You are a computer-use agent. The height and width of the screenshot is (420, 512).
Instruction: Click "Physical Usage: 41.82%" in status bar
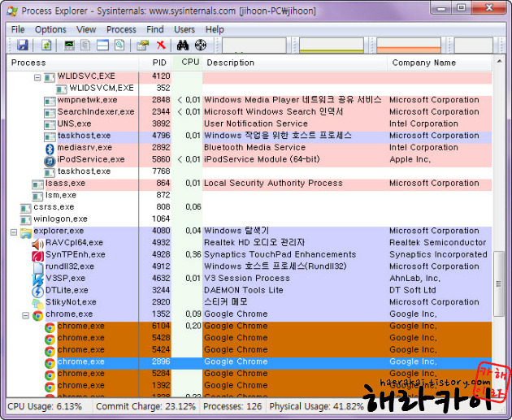pos(316,406)
